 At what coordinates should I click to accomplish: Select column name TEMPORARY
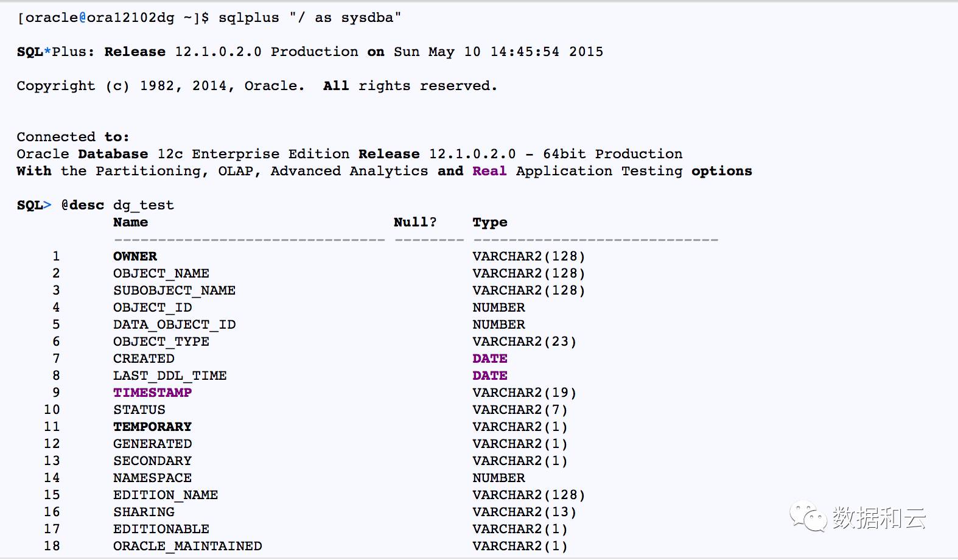click(x=152, y=427)
